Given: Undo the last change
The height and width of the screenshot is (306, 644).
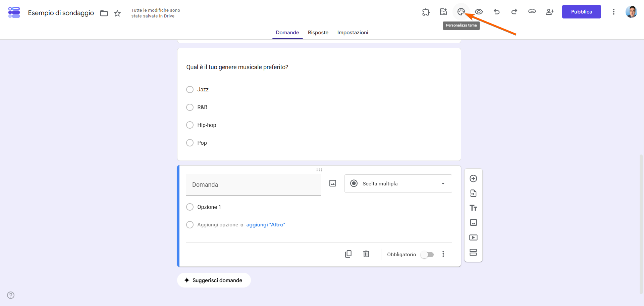Looking at the screenshot, I should (x=497, y=12).
